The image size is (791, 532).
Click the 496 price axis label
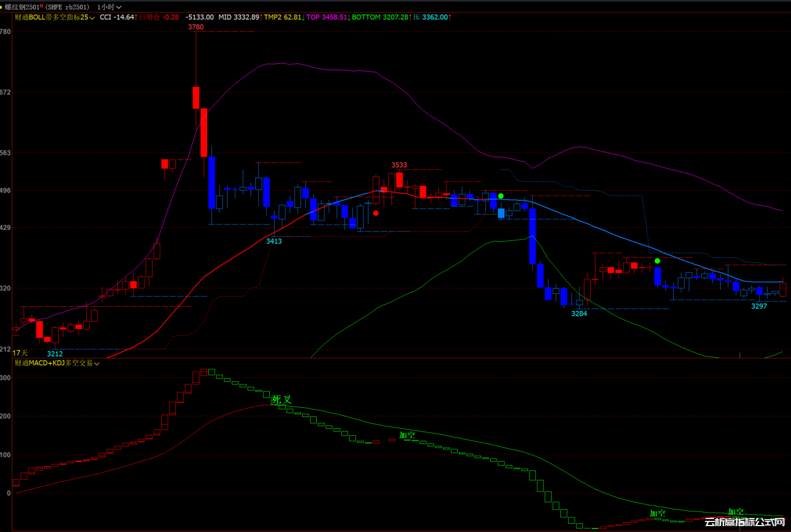click(5, 191)
